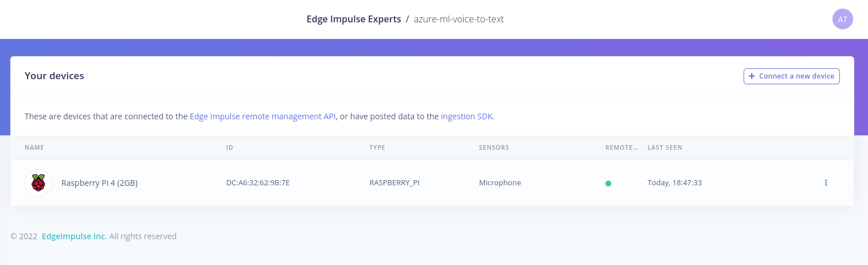Click the LAST SEEN column header

665,147
